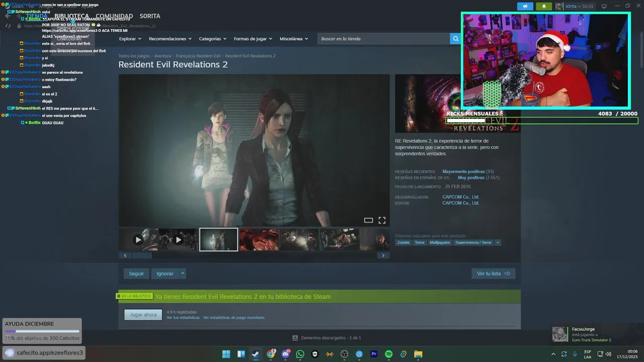Go to Franquicia Resident Evil breadcrumb

coord(198,56)
